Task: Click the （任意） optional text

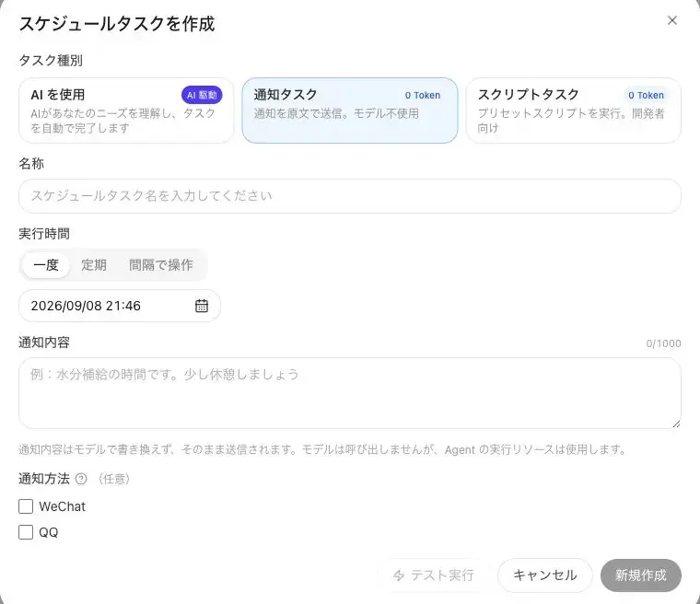Action: 114,479
